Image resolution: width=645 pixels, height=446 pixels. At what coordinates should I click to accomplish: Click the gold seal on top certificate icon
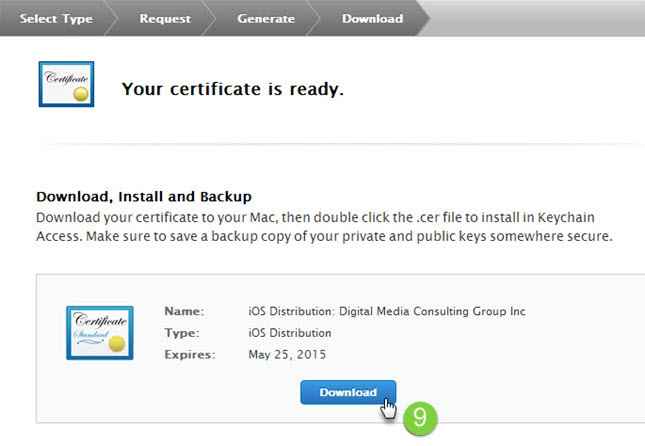[83, 90]
